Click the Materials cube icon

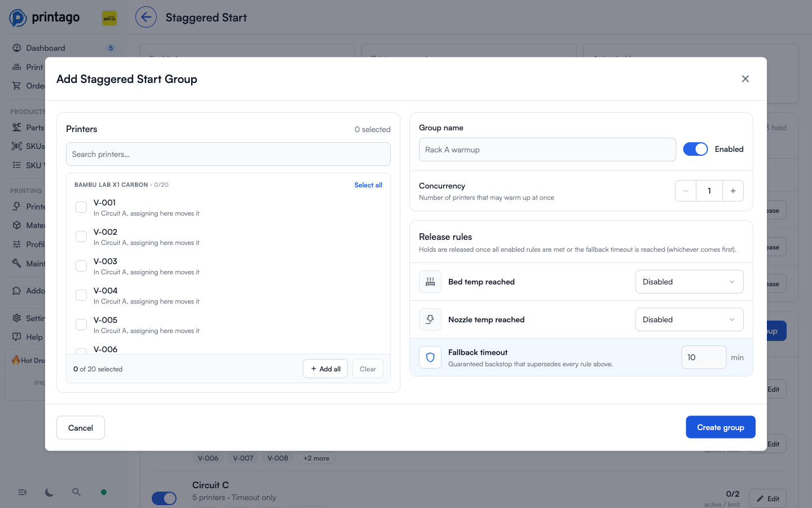[17, 225]
